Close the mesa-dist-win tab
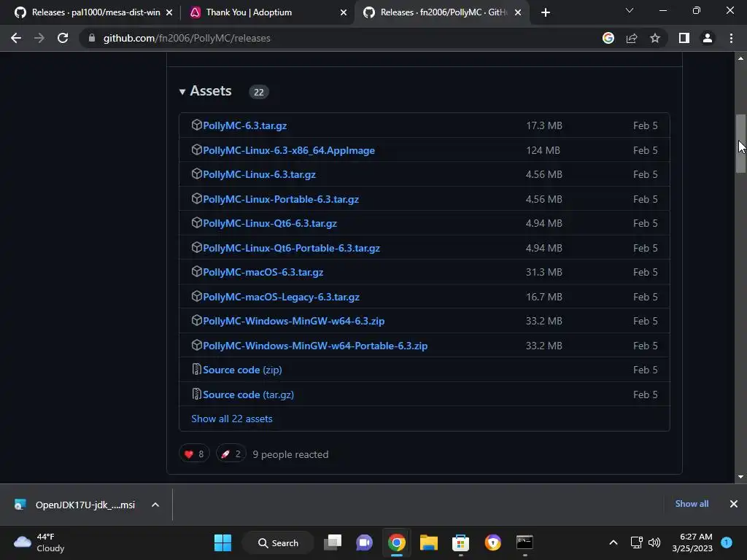The height and width of the screenshot is (560, 747). coord(169,13)
